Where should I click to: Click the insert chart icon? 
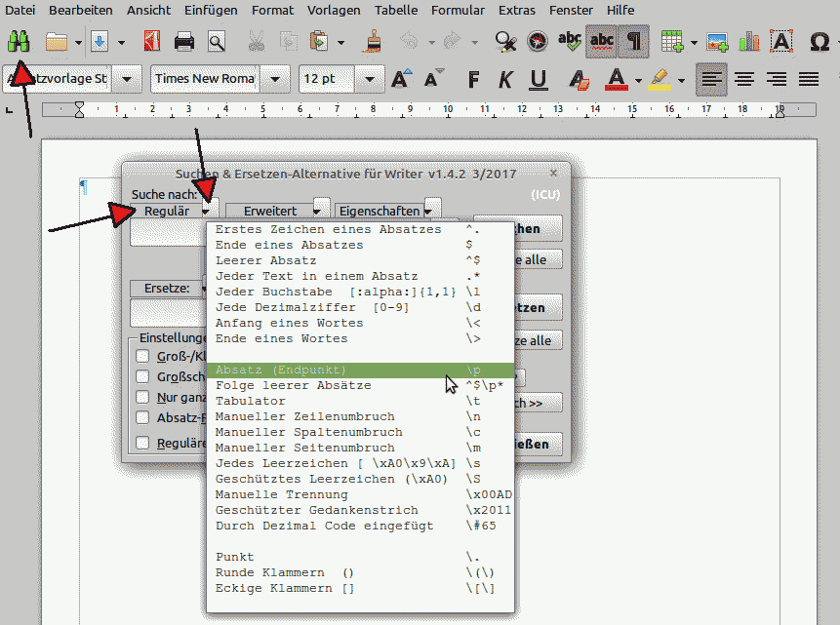(x=748, y=42)
